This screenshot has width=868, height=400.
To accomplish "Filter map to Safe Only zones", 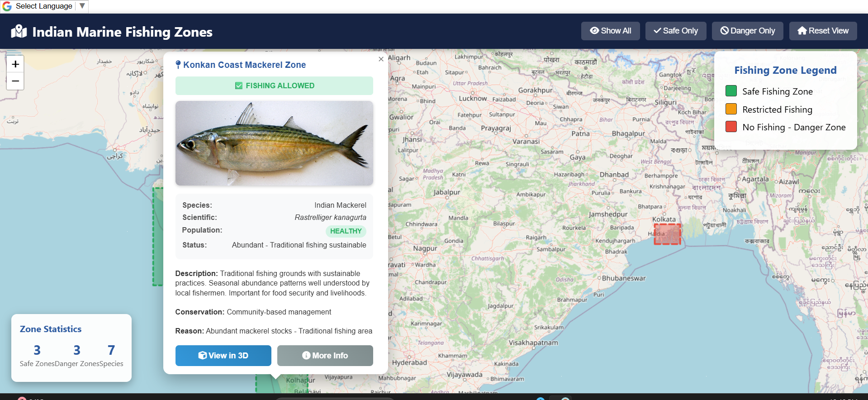I will 676,31.
